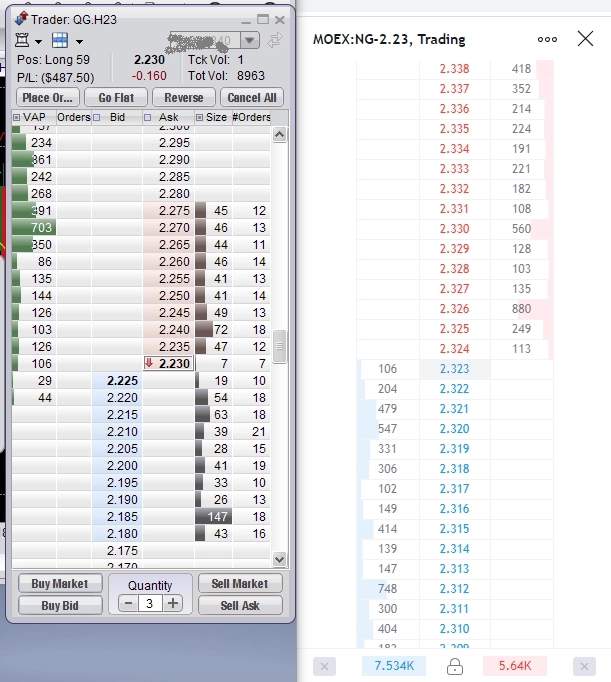Click the Orders column header

pyautogui.click(x=73, y=117)
